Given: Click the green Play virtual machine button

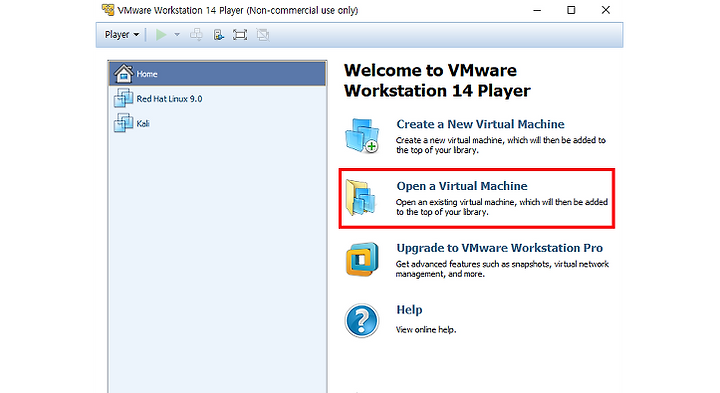Looking at the screenshot, I should [x=161, y=34].
